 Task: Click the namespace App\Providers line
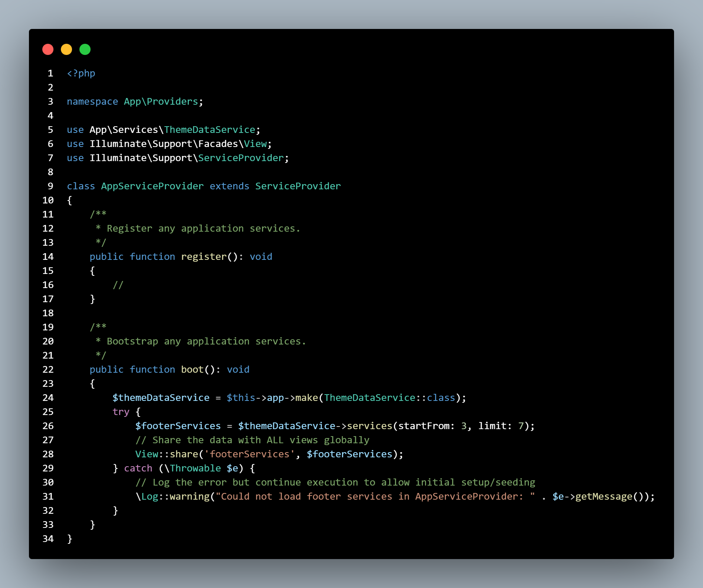[134, 101]
